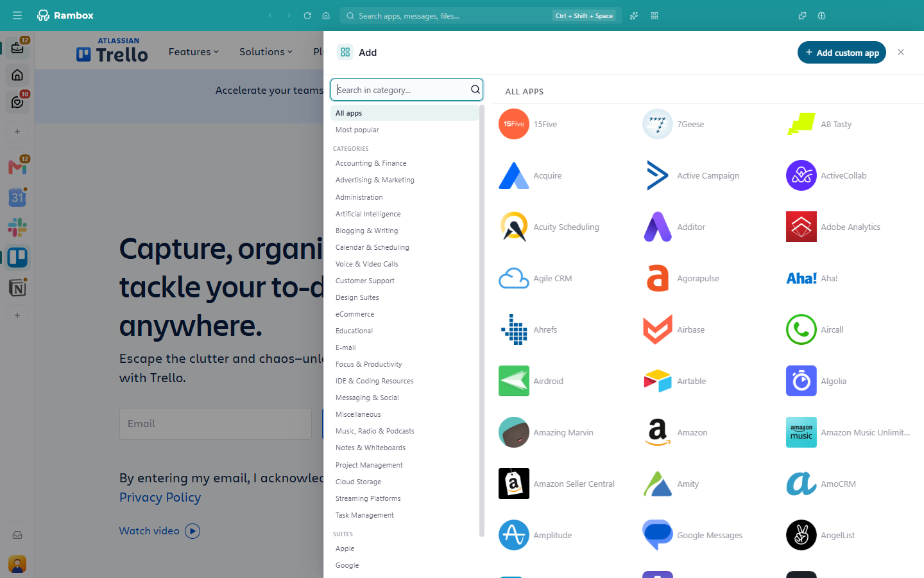
Task: Add the Adobe Analytics app
Action: tap(834, 227)
